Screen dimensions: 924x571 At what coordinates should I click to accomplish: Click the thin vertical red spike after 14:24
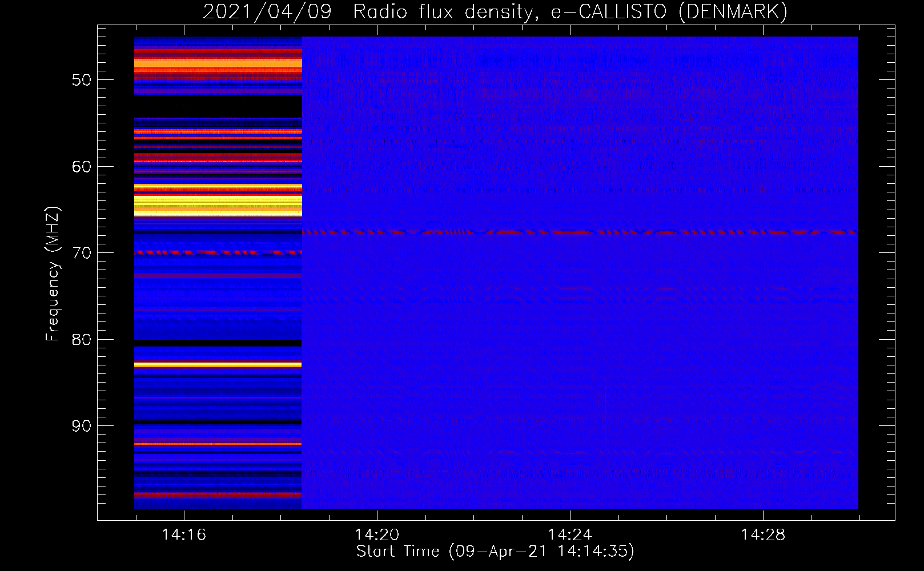tap(605, 418)
